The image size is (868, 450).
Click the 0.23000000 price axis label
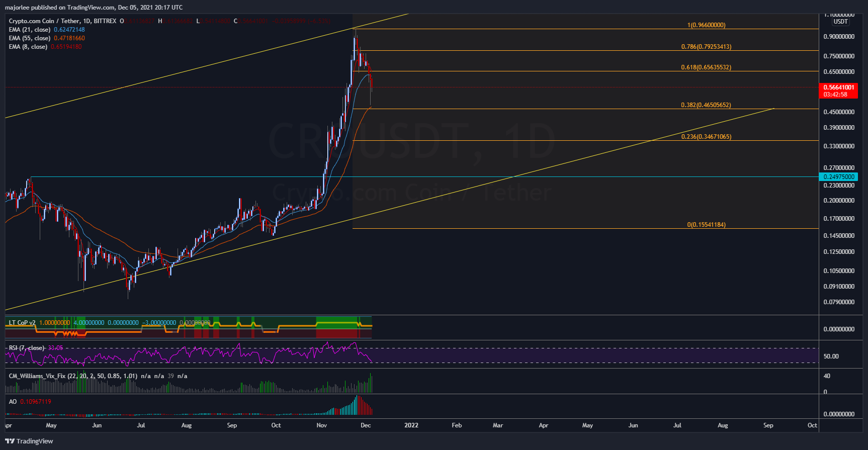click(x=839, y=186)
